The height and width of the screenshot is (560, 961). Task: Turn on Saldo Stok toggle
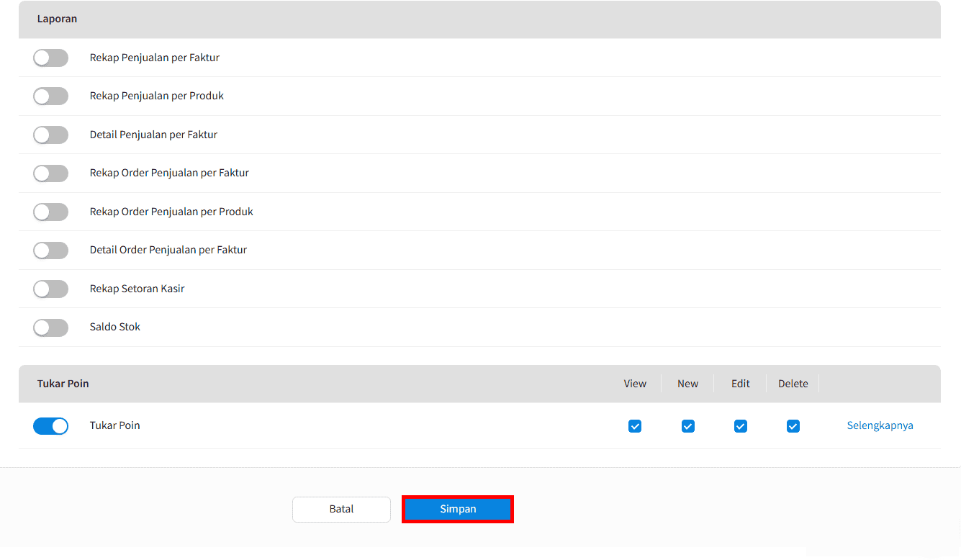[50, 328]
